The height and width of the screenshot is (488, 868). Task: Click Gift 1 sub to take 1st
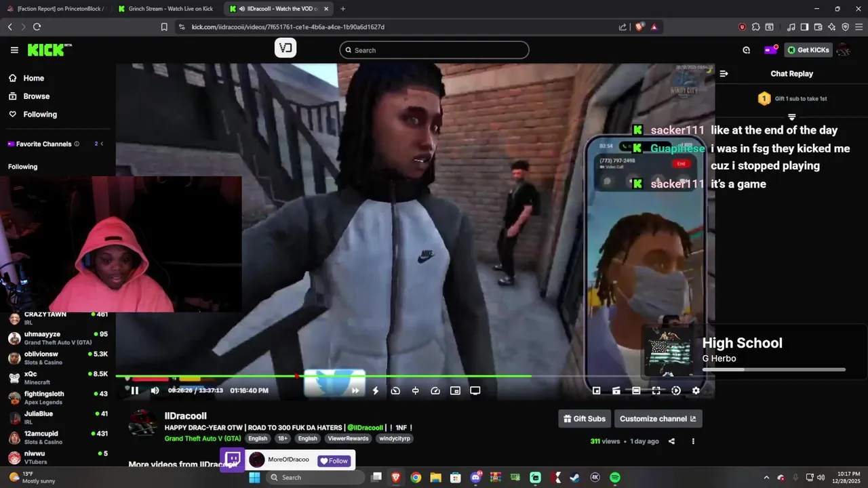click(791, 98)
